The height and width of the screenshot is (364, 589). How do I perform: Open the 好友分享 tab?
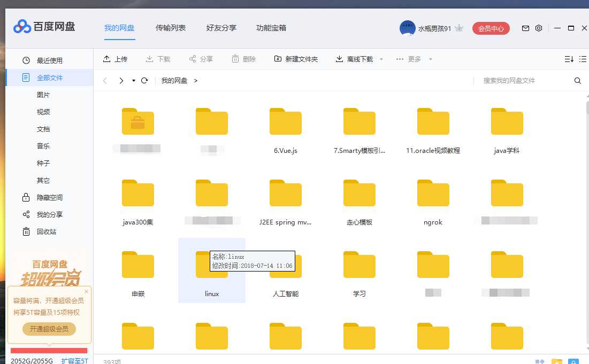click(x=221, y=28)
